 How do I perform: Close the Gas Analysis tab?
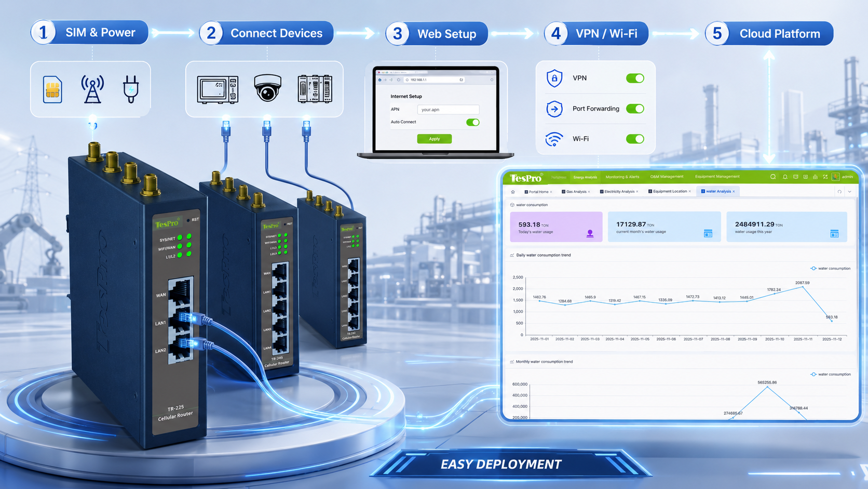589,192
